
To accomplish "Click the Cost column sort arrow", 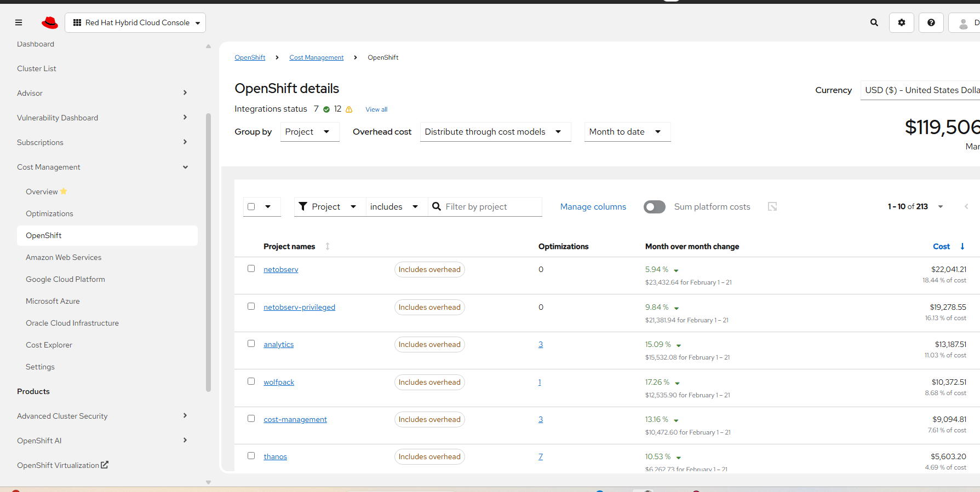I will (x=962, y=246).
